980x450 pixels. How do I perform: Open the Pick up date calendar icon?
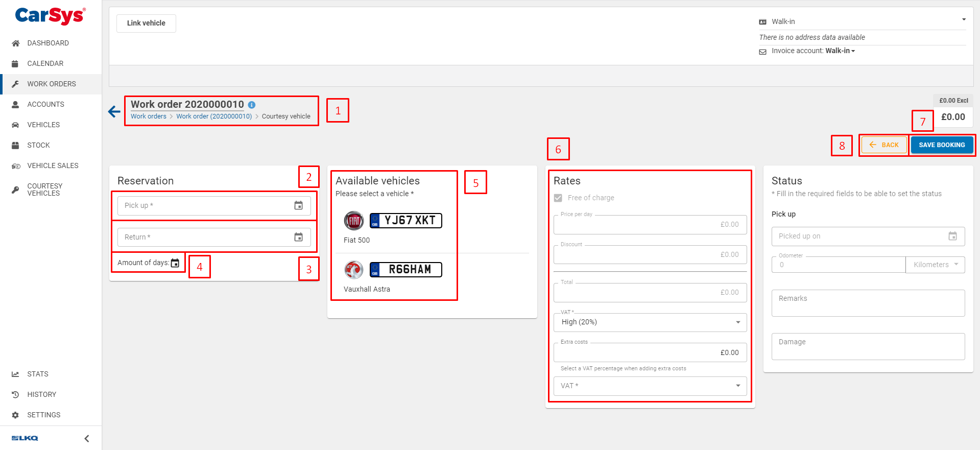[299, 205]
